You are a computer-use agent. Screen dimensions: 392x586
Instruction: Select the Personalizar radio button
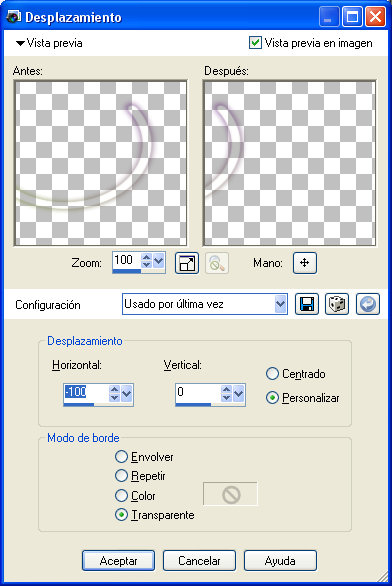[272, 398]
